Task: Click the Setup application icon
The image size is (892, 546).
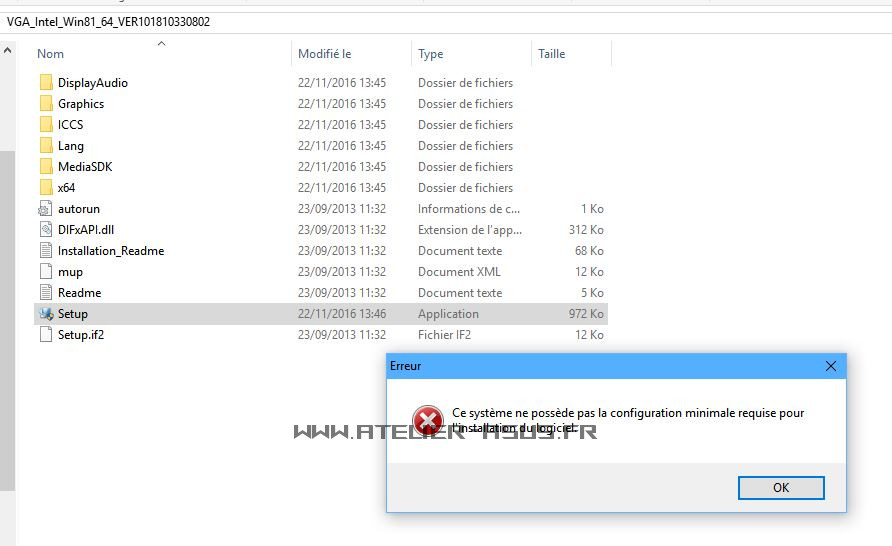Action: click(46, 313)
